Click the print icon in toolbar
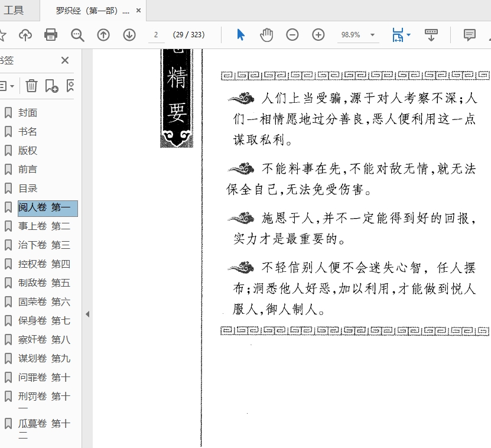 point(51,35)
